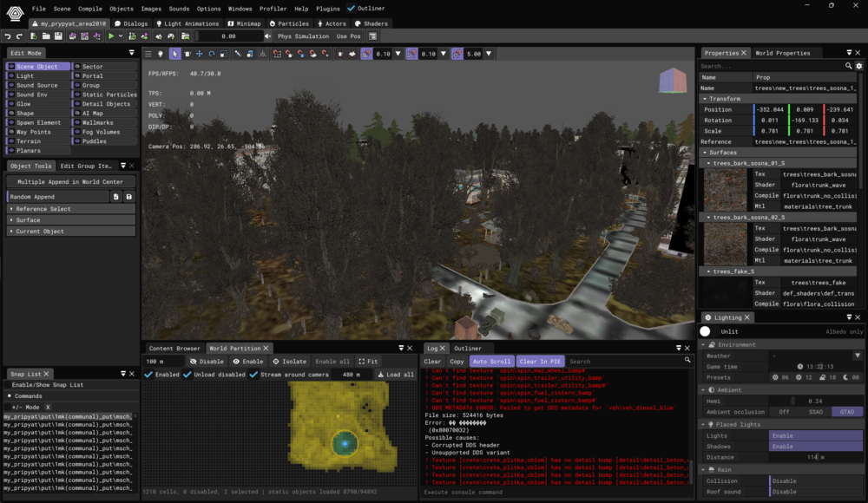Select the Move tool in viewport toolbar
This screenshot has height=503, width=868.
point(200,54)
